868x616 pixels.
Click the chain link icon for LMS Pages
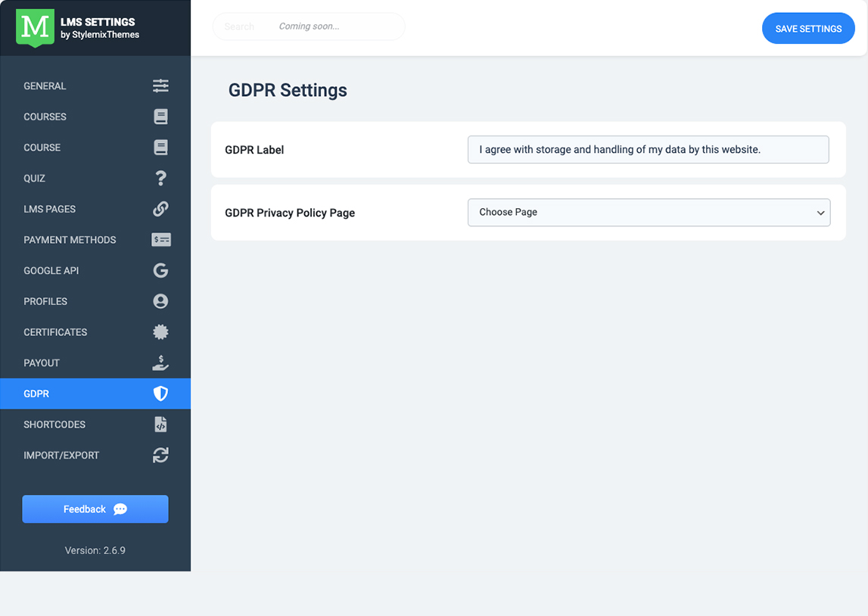tap(160, 209)
